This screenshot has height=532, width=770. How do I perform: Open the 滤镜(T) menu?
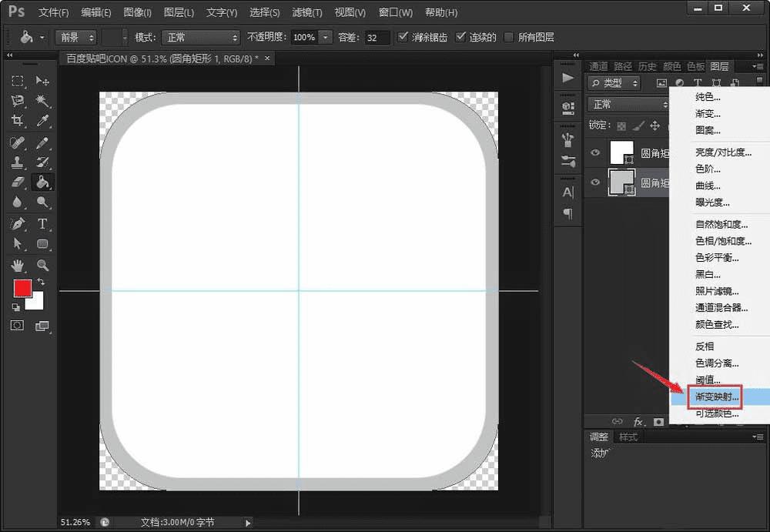[x=307, y=12]
